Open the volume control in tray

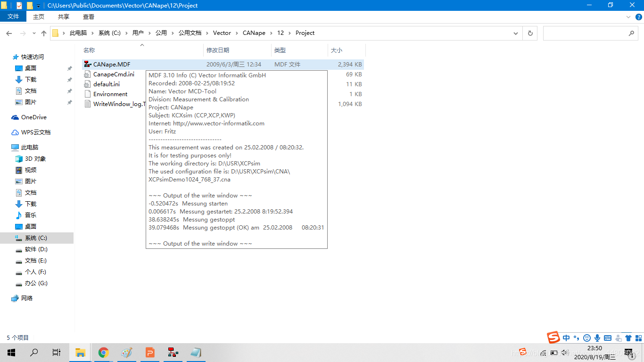[x=564, y=353]
